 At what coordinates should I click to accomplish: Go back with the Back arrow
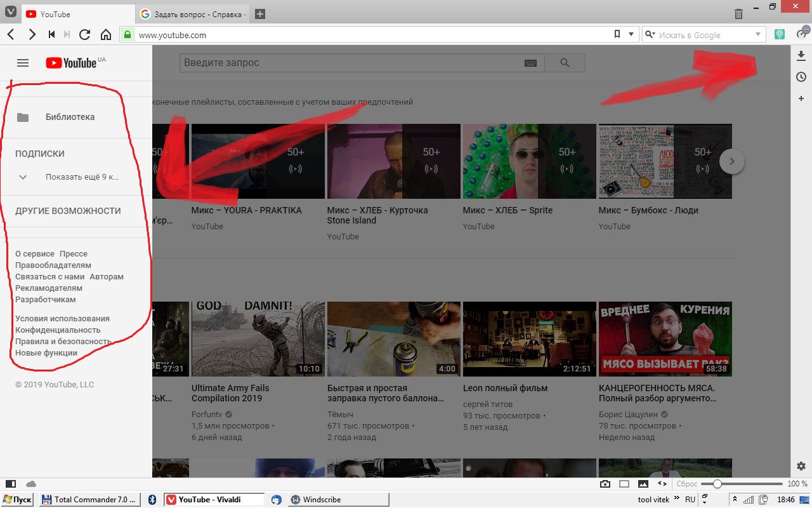[11, 35]
